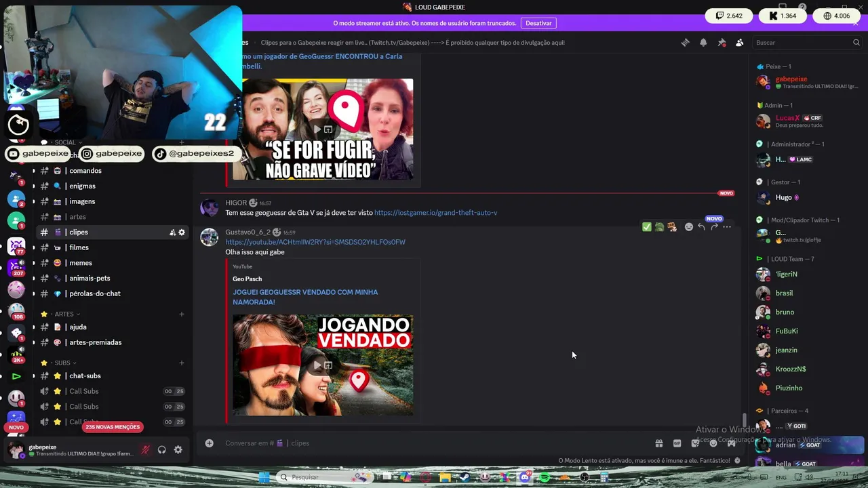
Task: Expand thread arrow beside comandos channel
Action: coord(33,171)
